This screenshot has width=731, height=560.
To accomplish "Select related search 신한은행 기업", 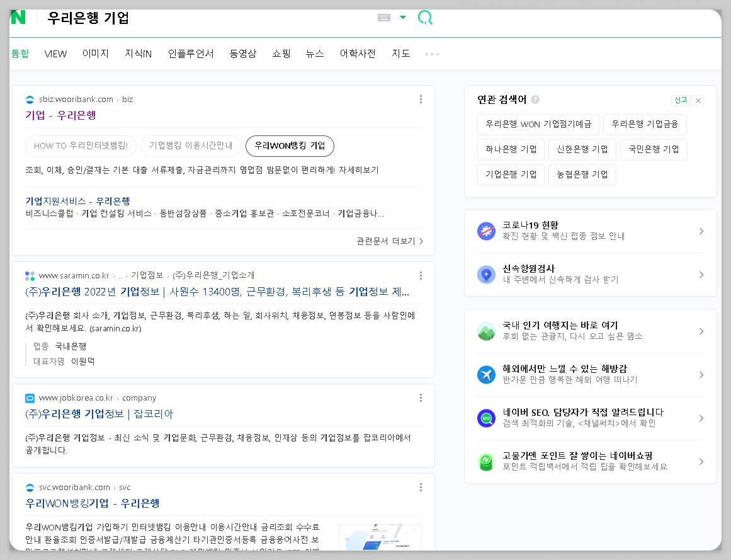I will point(582,149).
